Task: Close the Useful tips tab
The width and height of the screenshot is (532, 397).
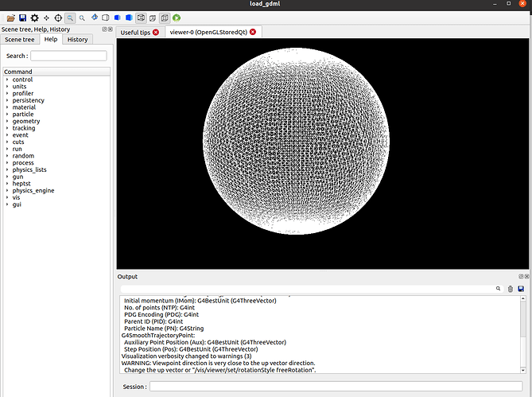Action: [156, 33]
